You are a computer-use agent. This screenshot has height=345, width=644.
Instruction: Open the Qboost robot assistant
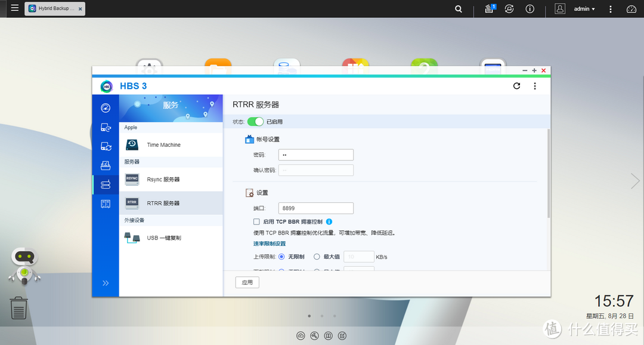click(x=24, y=266)
